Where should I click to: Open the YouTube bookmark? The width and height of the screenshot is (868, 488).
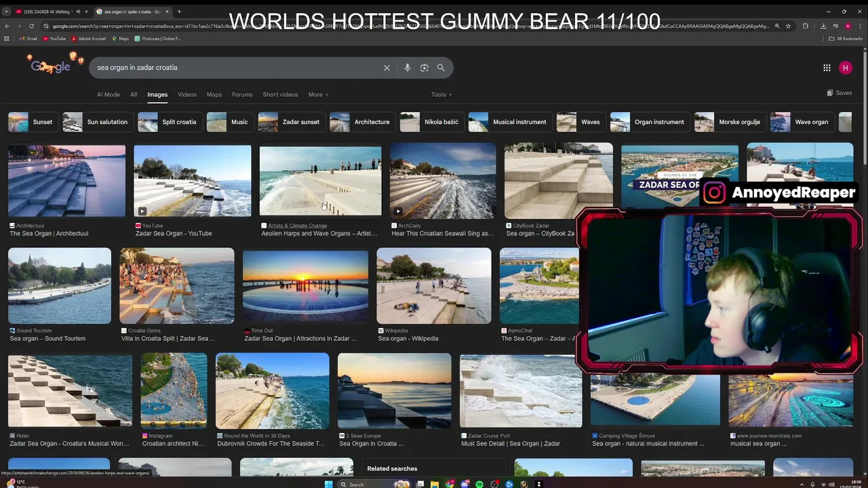(54, 39)
